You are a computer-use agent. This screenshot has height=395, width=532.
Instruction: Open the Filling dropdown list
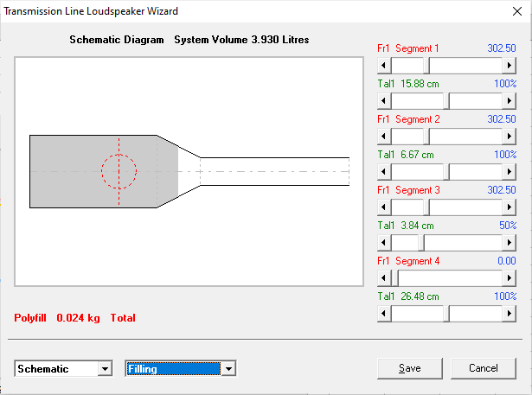pos(228,368)
